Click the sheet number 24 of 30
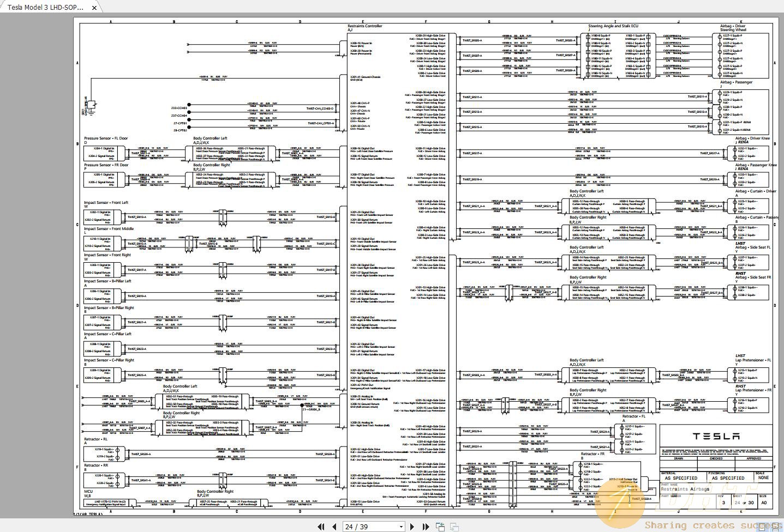The image size is (784, 532). coord(744,503)
